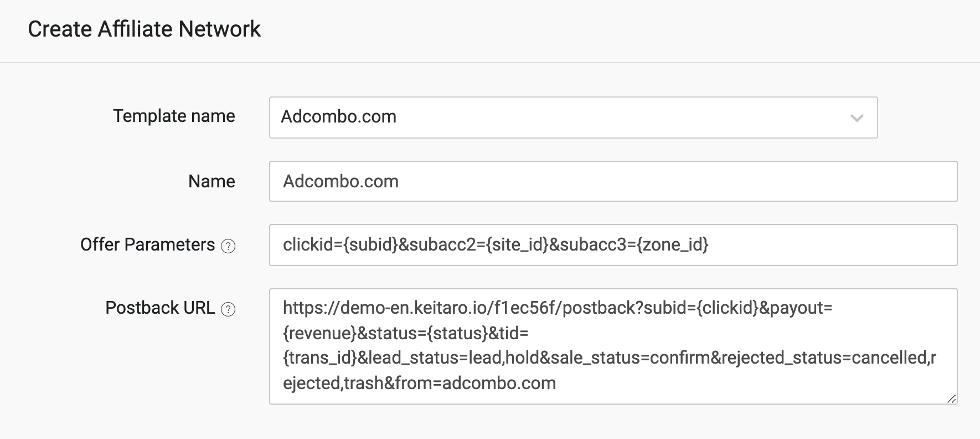980x439 pixels.
Task: Focus the Name input field
Action: [613, 181]
